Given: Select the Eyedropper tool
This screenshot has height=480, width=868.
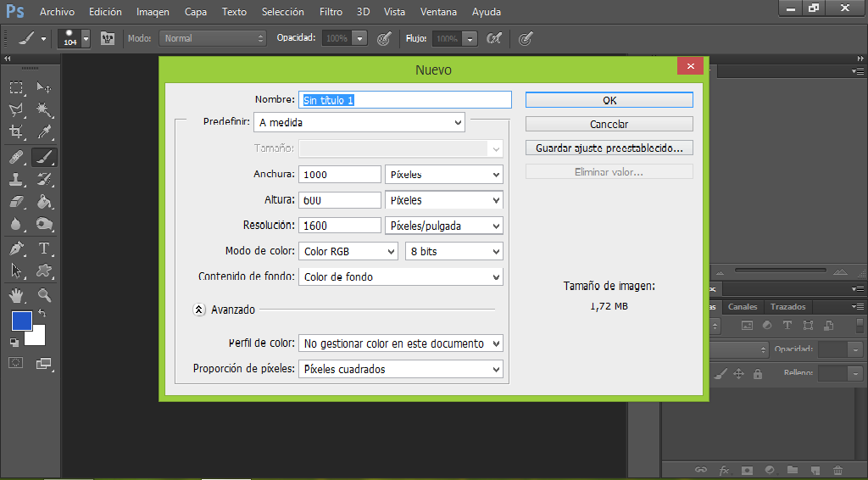Looking at the screenshot, I should (44, 132).
